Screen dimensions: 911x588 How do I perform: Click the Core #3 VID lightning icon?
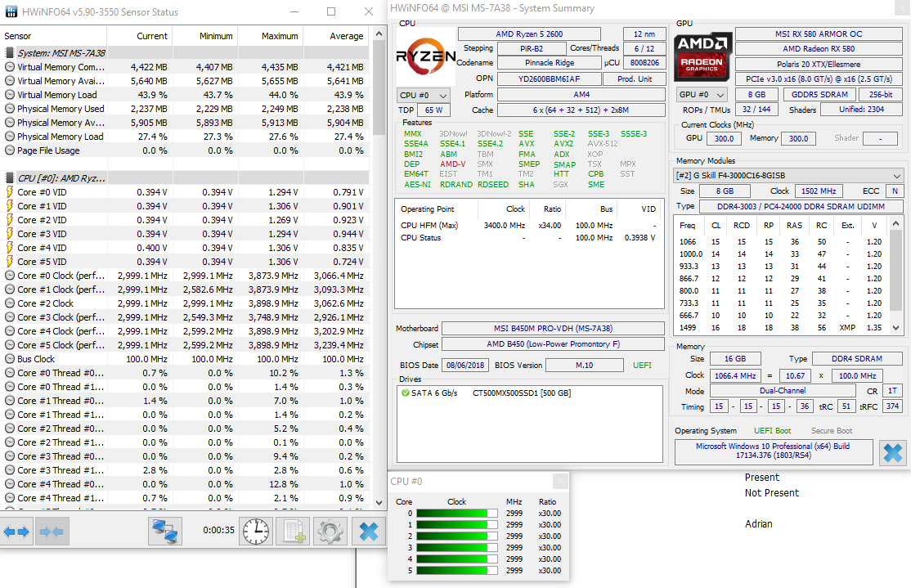[9, 234]
